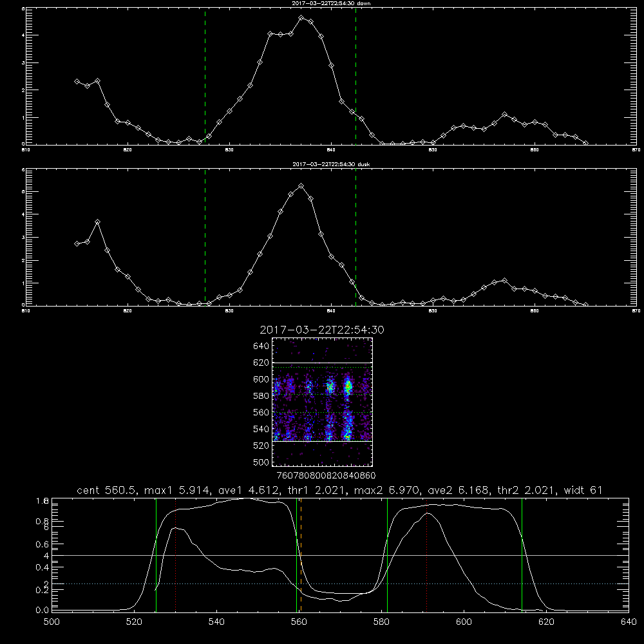The height and width of the screenshot is (644, 644).
Task: Select the left green dashed line in the dusk plot
Action: click(x=205, y=238)
